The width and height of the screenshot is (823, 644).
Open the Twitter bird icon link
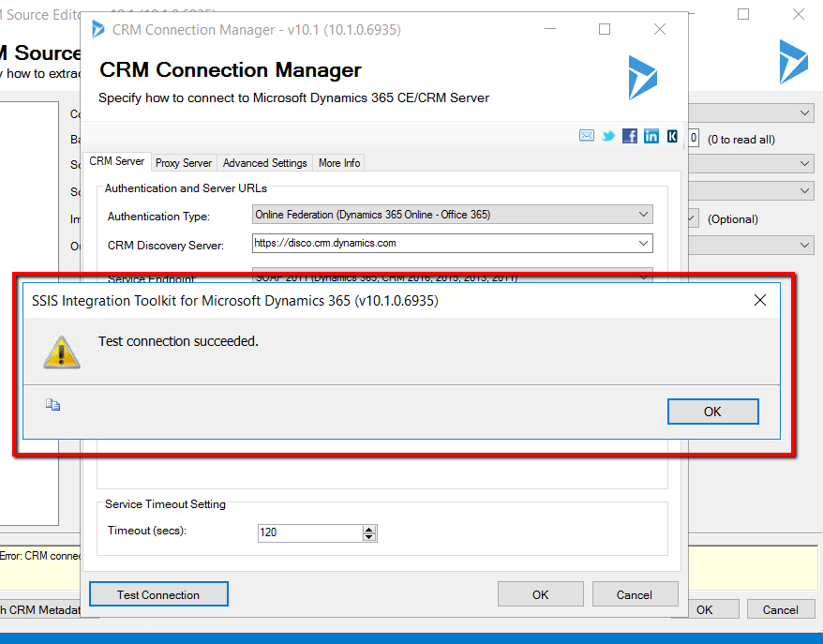click(x=608, y=137)
